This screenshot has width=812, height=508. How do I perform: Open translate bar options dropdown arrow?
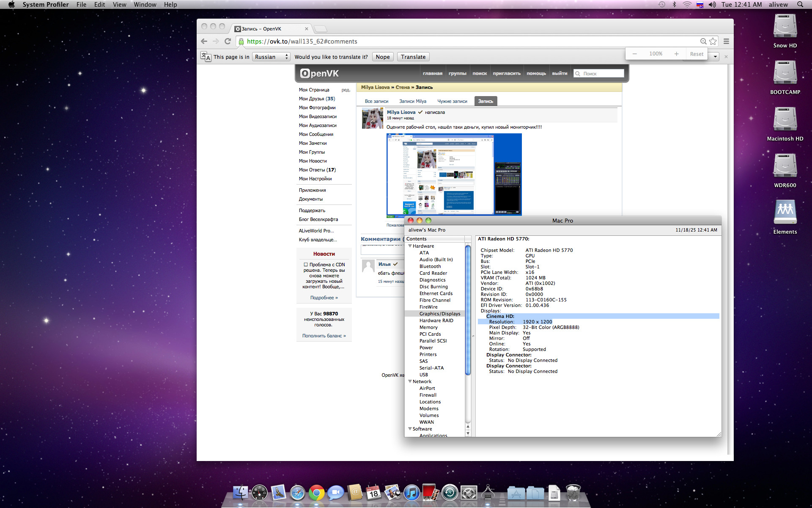click(x=715, y=57)
